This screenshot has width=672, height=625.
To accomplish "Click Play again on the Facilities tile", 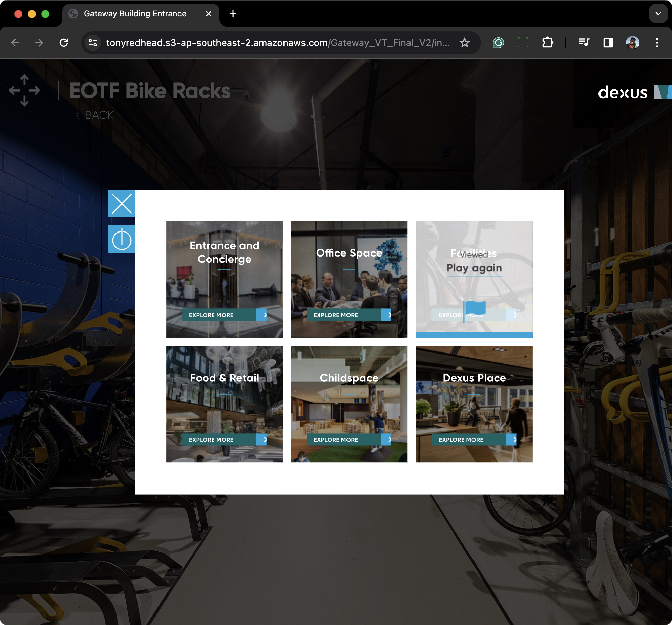I will tap(474, 268).
